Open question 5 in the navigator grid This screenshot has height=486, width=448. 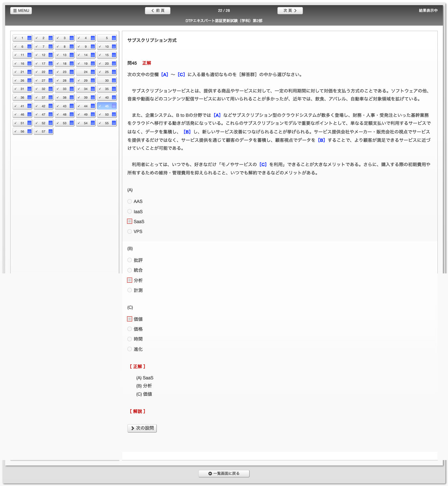pyautogui.click(x=107, y=38)
